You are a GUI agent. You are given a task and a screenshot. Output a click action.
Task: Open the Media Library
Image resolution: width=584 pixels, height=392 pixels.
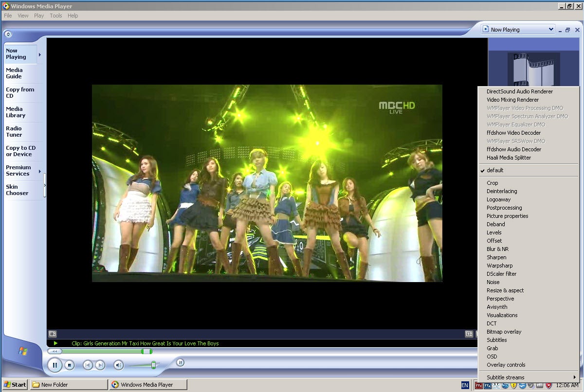tap(20, 112)
